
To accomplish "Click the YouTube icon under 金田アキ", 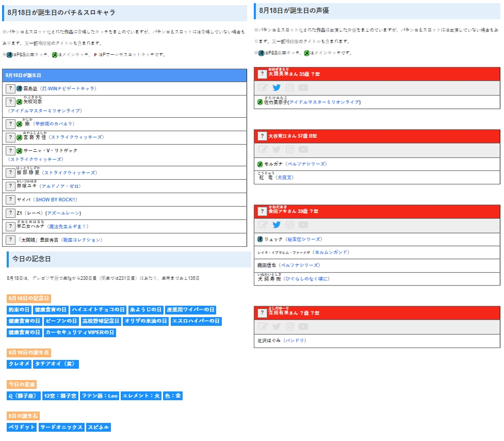I will pos(303,225).
